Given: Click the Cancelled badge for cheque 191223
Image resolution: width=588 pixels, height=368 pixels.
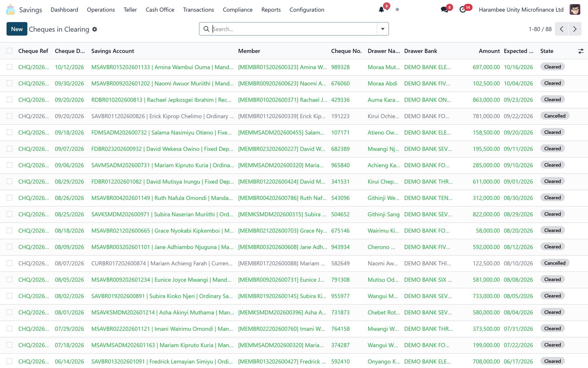Looking at the screenshot, I should click(555, 116).
